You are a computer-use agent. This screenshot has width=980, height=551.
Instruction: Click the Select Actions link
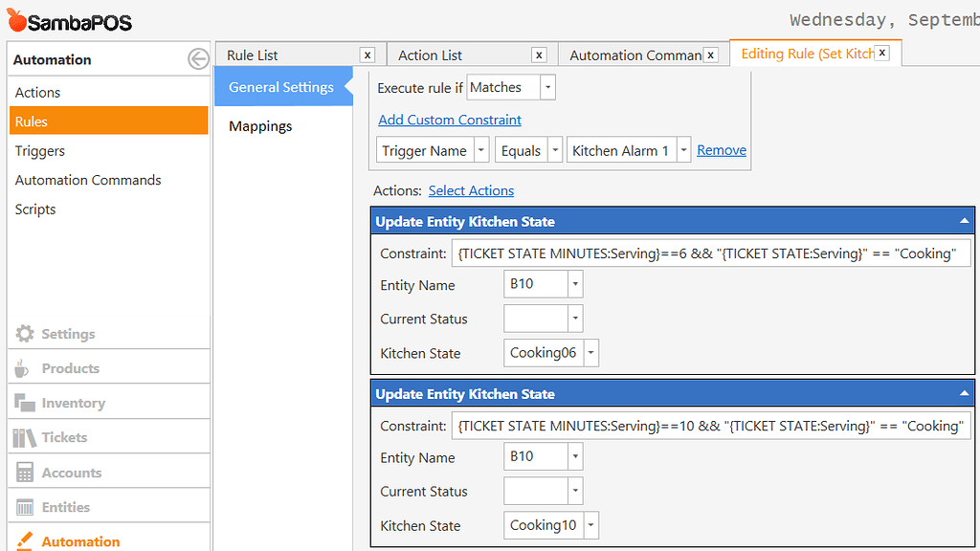click(x=471, y=190)
